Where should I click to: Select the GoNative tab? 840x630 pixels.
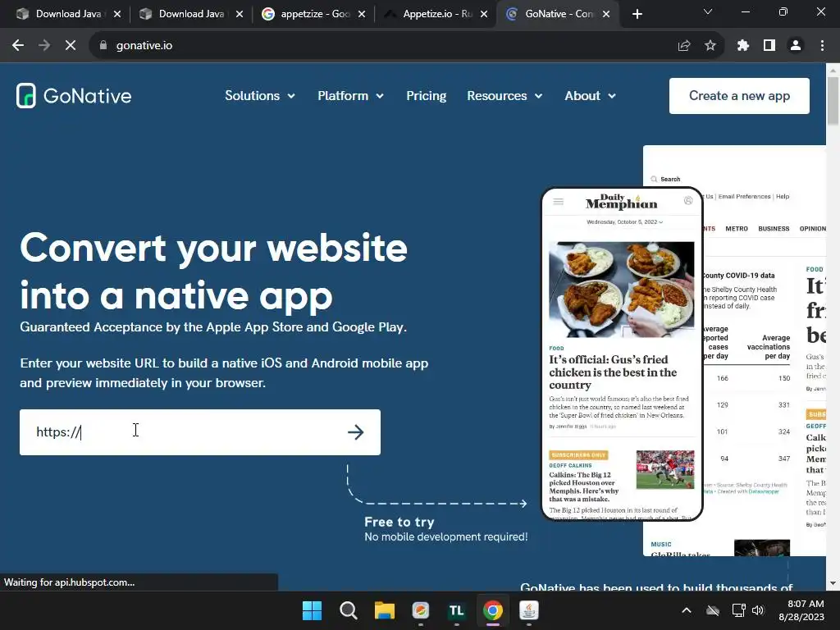[x=559, y=15]
